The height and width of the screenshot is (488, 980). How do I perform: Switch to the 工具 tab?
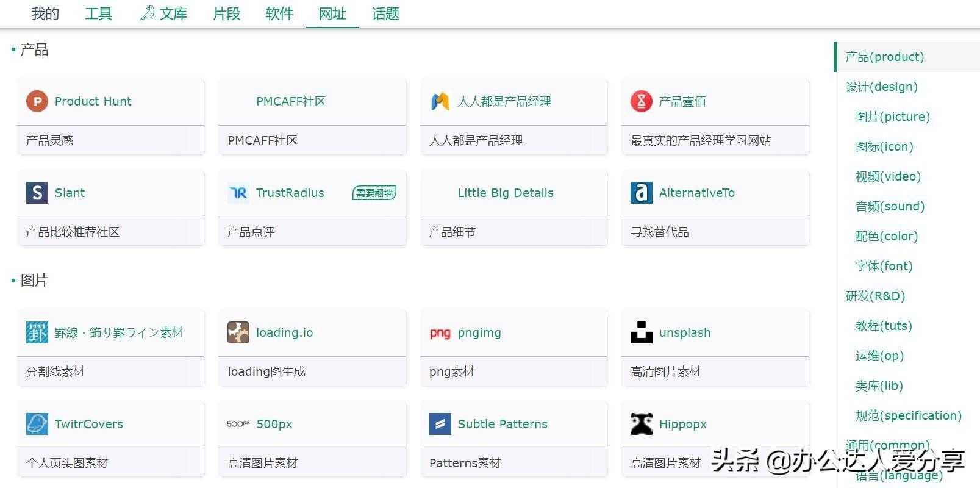tap(98, 13)
